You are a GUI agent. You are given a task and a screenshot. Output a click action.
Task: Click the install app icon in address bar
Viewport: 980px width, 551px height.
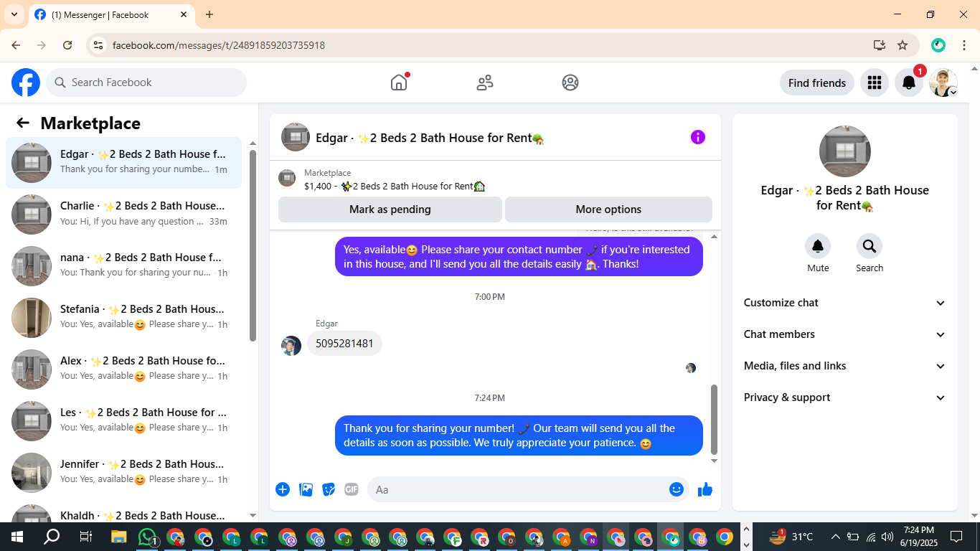click(x=880, y=45)
